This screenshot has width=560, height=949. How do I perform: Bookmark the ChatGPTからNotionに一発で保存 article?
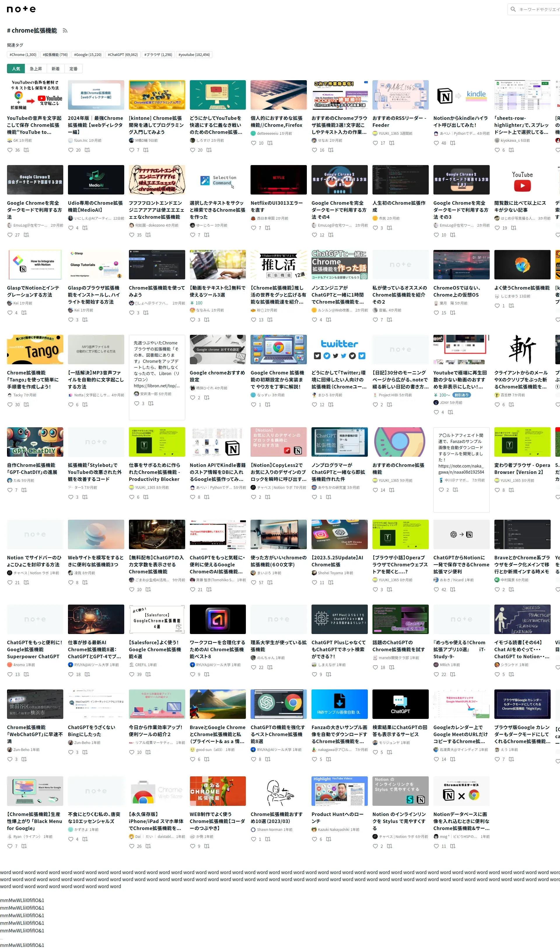click(x=453, y=589)
